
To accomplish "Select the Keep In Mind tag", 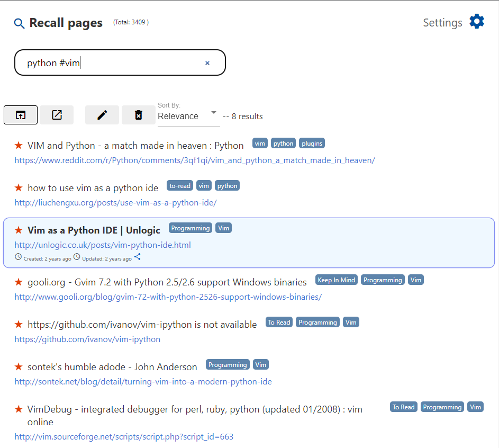I will (x=336, y=280).
